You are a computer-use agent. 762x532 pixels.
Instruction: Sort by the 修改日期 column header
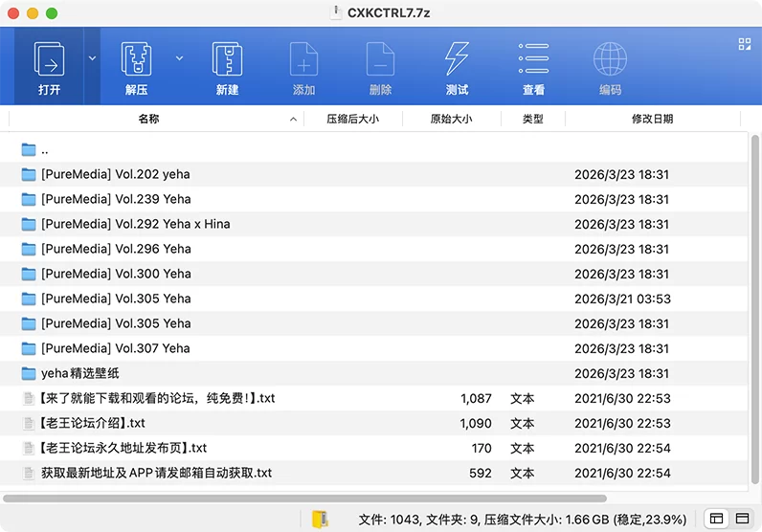652,120
